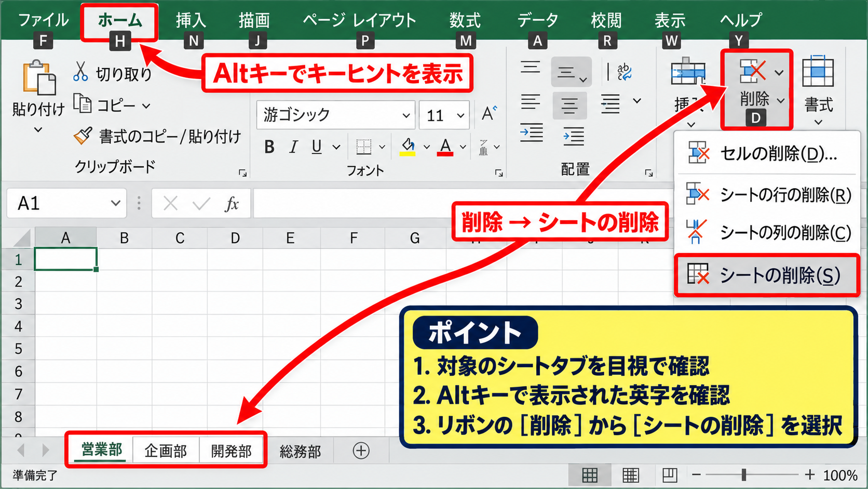Image resolution: width=868 pixels, height=489 pixels.
Task: Switch to the 描画 tab
Action: point(254,20)
